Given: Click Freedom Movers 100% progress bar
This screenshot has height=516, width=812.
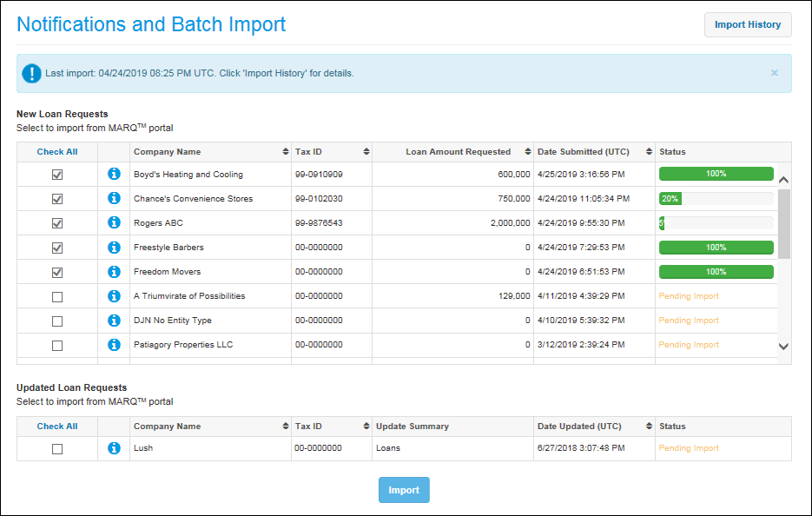Looking at the screenshot, I should tap(716, 272).
